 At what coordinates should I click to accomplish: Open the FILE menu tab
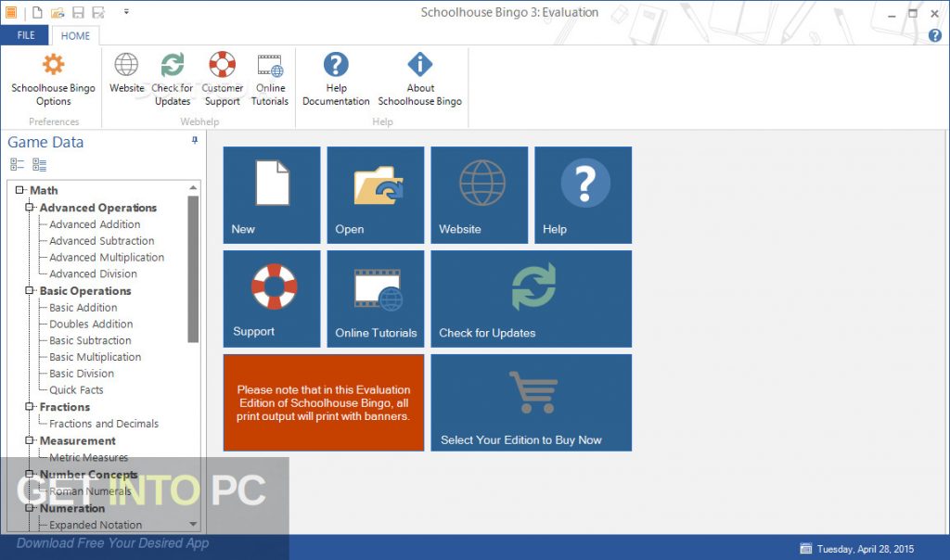(25, 35)
